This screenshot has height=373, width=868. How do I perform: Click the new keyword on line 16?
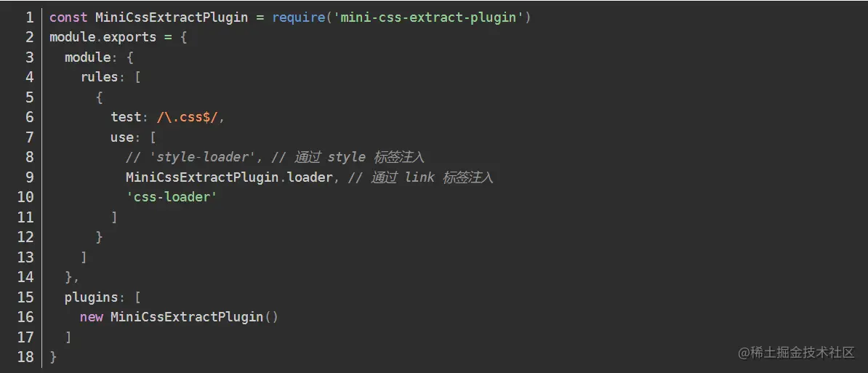pos(92,317)
